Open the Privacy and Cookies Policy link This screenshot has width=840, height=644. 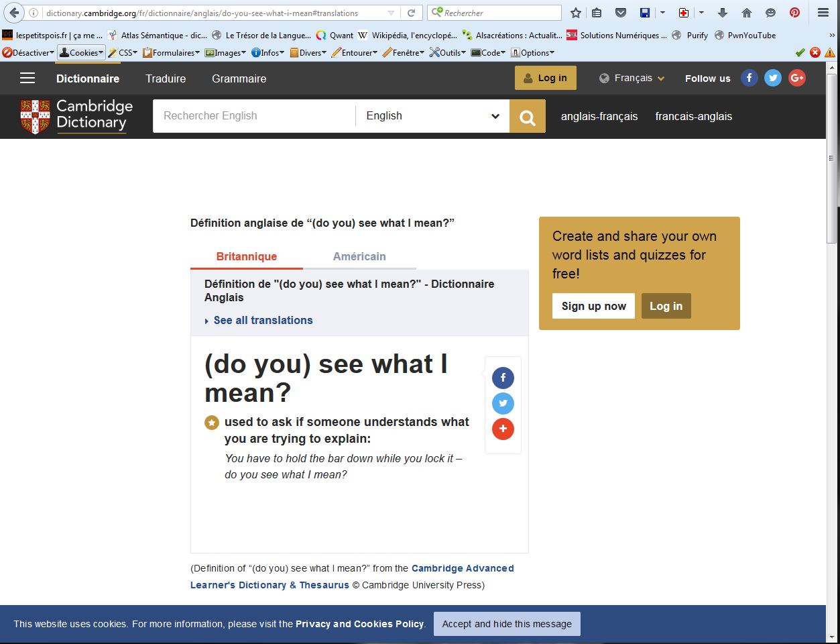click(360, 624)
